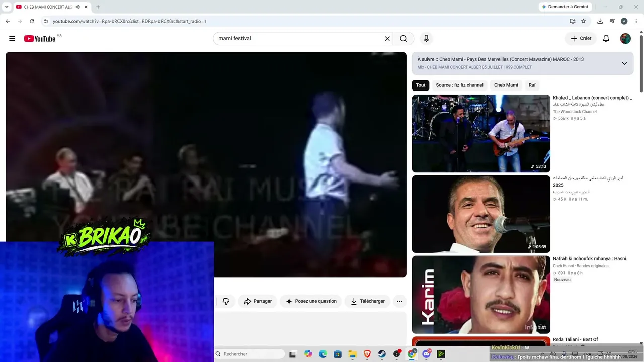Mute the tab using its speaker icon
This screenshot has width=644, height=362.
(78, 7)
